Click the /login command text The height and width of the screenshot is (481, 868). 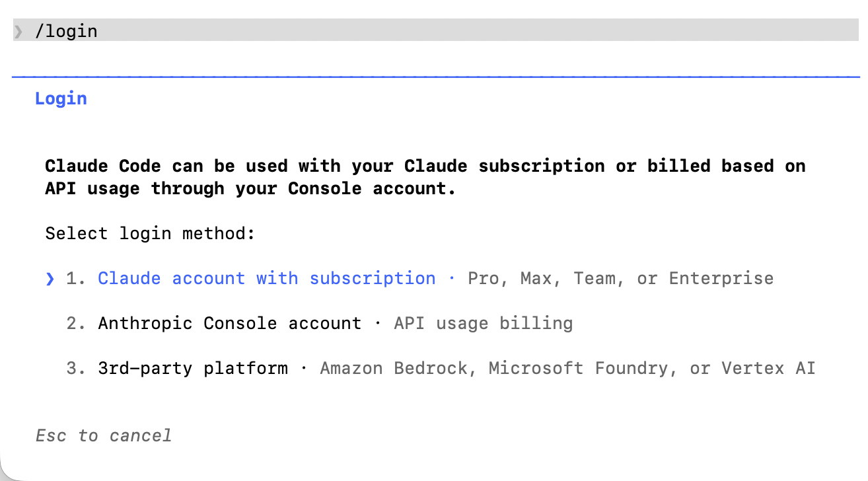tap(66, 31)
